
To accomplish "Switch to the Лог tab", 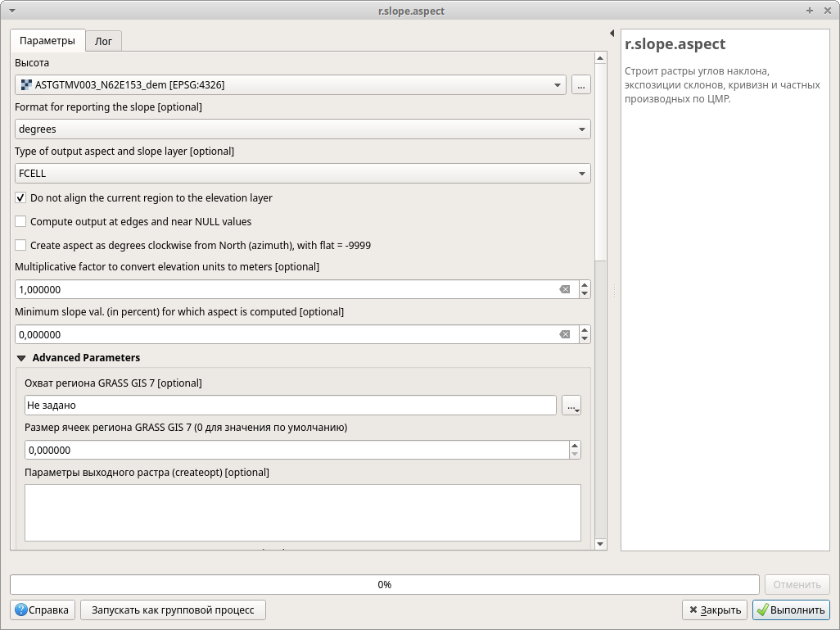I will (103, 41).
